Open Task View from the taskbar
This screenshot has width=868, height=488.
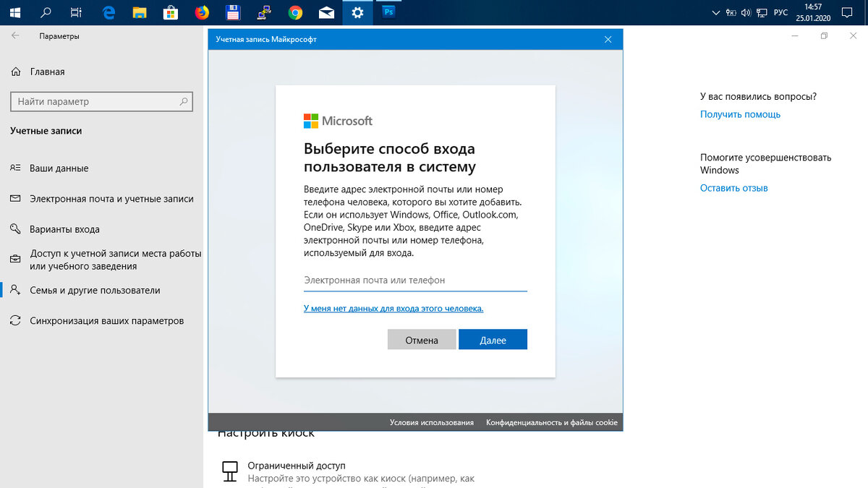[x=77, y=12]
